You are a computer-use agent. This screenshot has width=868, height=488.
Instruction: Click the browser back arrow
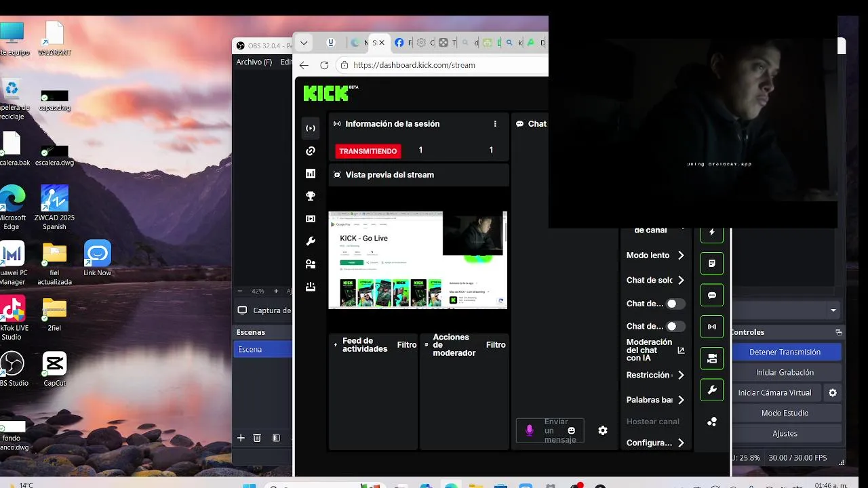coord(304,65)
